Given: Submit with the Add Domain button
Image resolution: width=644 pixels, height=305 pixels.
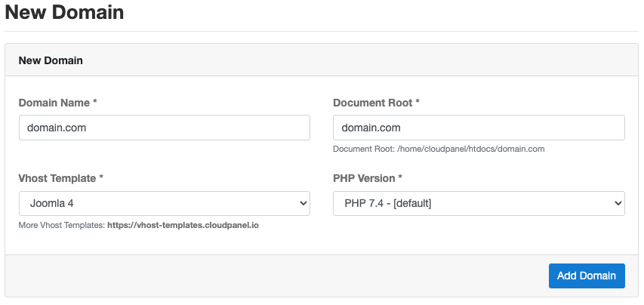Looking at the screenshot, I should coord(587,276).
